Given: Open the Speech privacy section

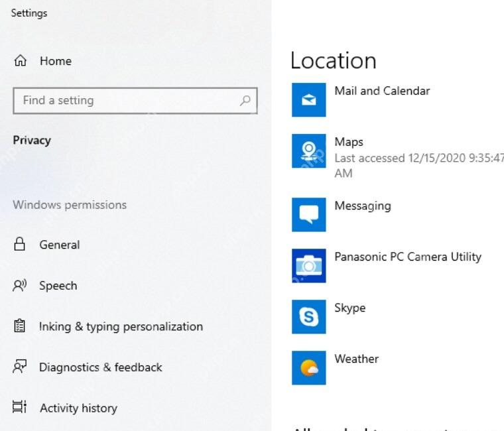Looking at the screenshot, I should [58, 285].
